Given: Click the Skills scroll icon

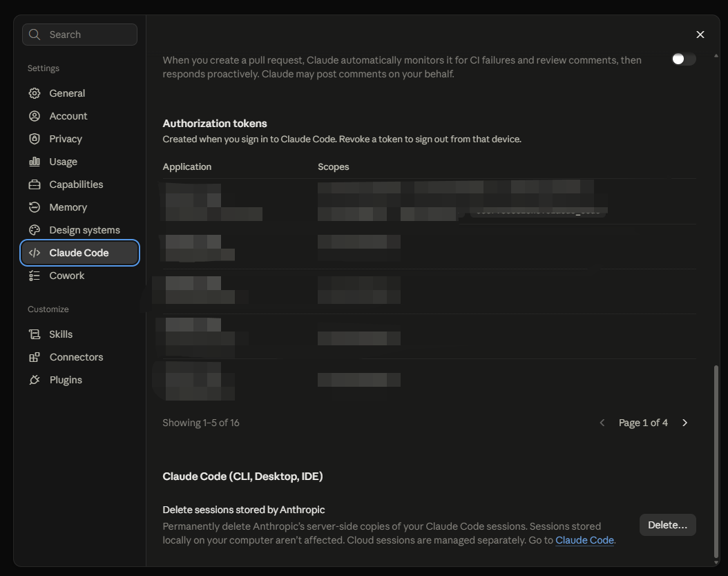Looking at the screenshot, I should point(35,334).
